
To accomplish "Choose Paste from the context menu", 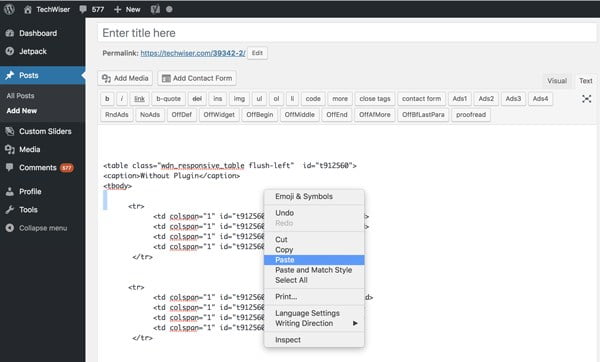I will tap(314, 260).
